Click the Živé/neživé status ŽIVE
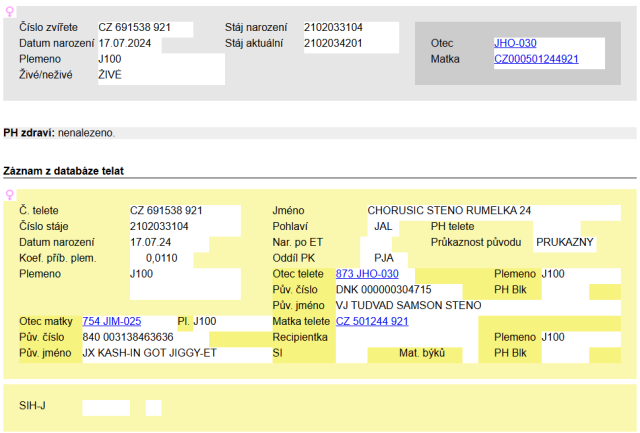Image resolution: width=640 pixels, height=433 pixels. click(110, 75)
